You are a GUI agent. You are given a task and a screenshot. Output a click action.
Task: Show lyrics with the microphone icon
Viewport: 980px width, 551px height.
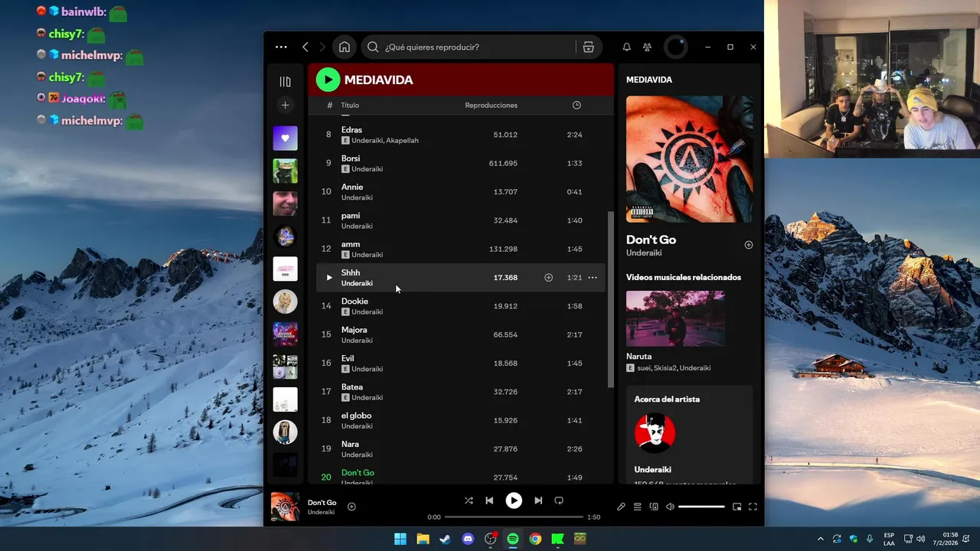621,507
